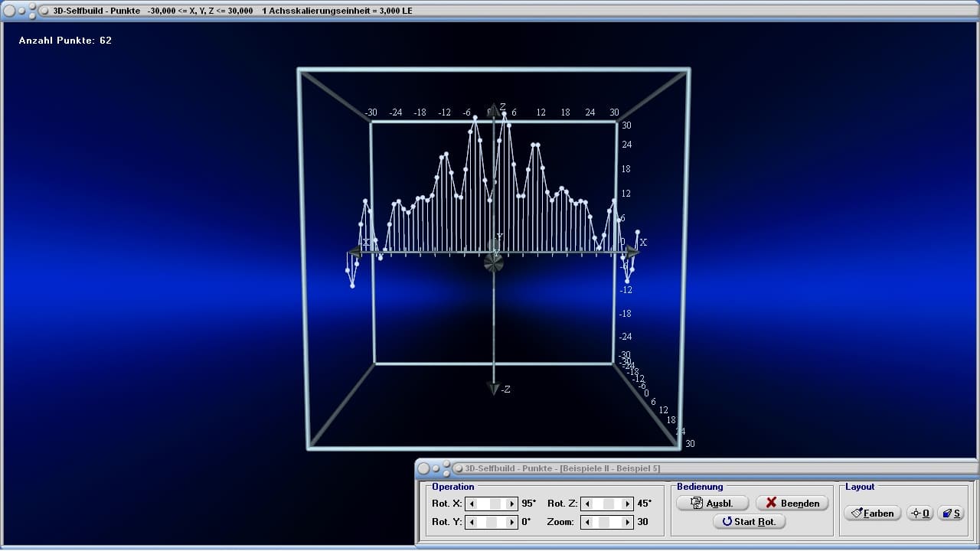Click the "Beispiele II - Beispiel 5" panel title

click(611, 468)
